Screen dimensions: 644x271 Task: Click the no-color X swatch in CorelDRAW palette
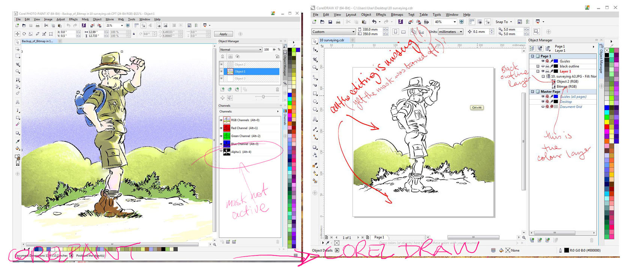pyautogui.click(x=607, y=50)
